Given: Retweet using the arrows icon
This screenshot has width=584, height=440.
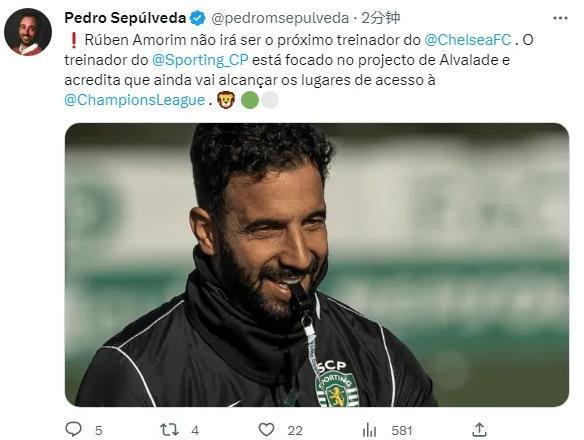Looking at the screenshot, I should click(x=169, y=430).
